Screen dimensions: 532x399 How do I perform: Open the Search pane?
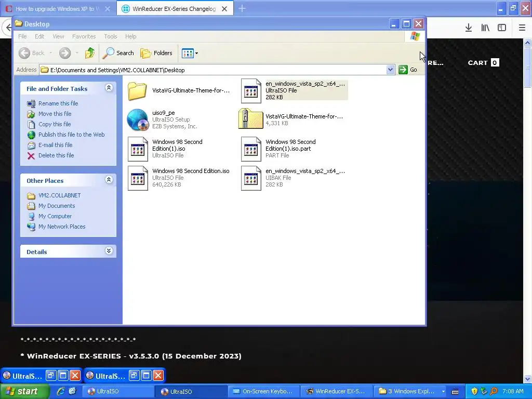tap(118, 53)
